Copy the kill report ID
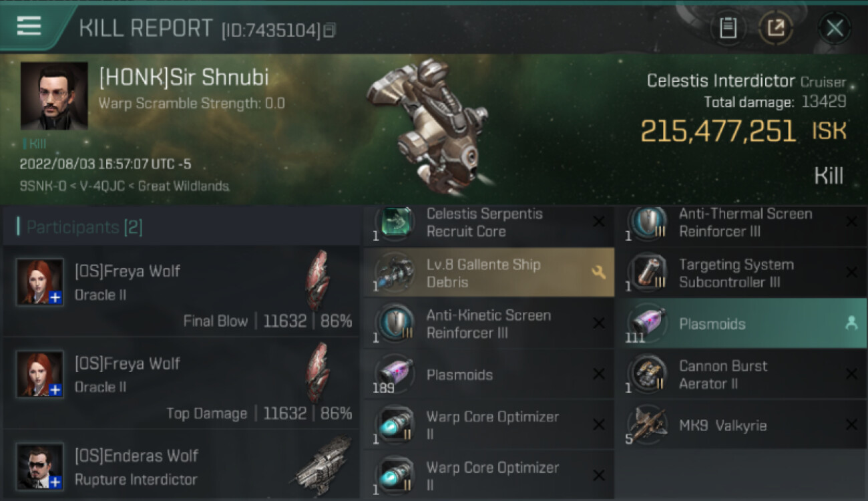Screen dimensions: 868x501 tap(330, 30)
